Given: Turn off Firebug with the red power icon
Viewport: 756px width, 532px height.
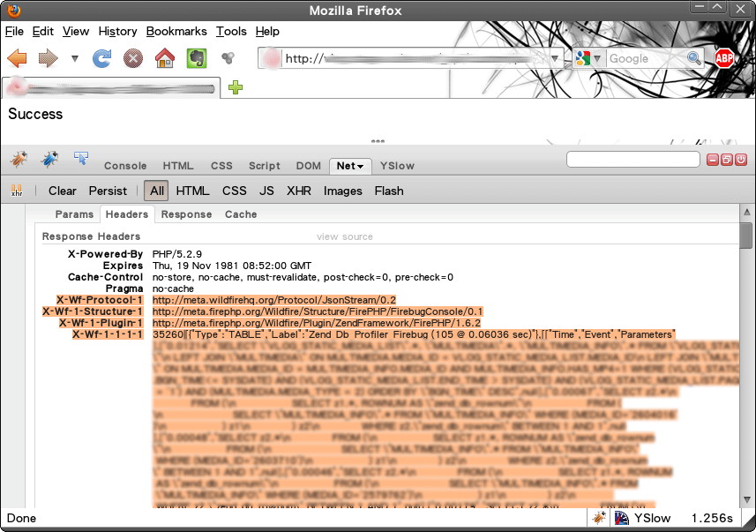Looking at the screenshot, I should pyautogui.click(x=741, y=160).
